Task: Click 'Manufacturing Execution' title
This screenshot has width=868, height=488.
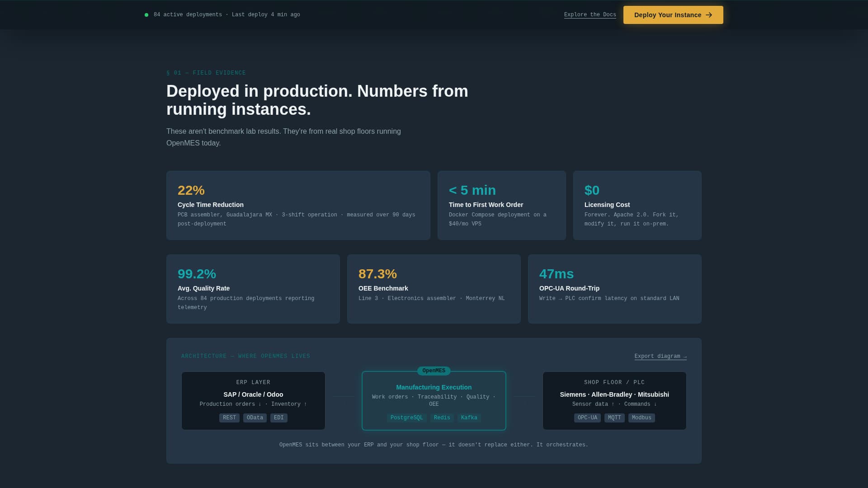Action: pos(434,387)
